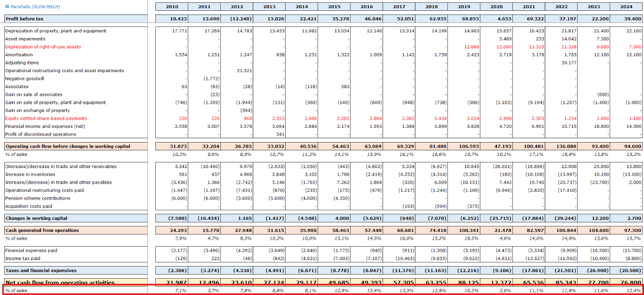Click the icon beside Marshalls title
644x295 pixels.
click(x=7, y=7)
